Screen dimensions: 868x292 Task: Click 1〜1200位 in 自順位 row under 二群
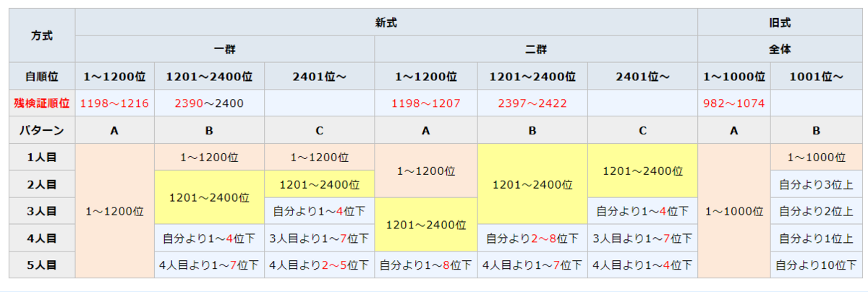[426, 76]
